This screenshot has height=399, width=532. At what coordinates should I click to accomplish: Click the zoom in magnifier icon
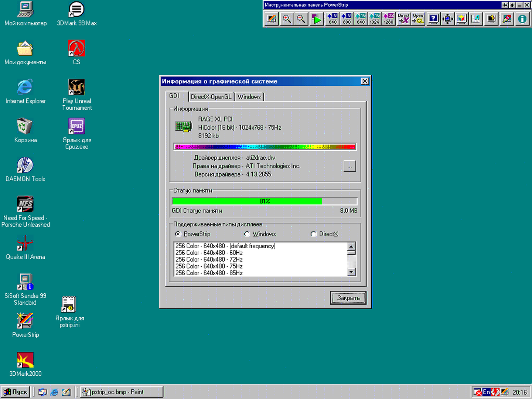287,18
